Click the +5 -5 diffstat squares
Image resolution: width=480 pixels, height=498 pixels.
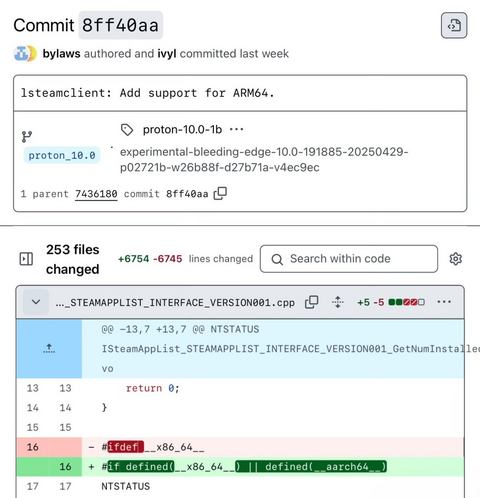(406, 302)
